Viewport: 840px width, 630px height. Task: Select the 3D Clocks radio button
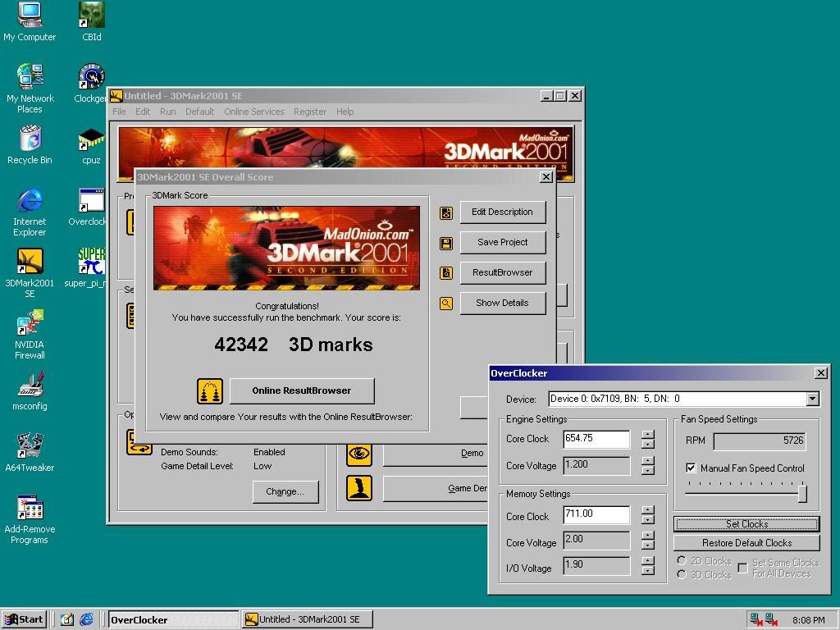(682, 575)
